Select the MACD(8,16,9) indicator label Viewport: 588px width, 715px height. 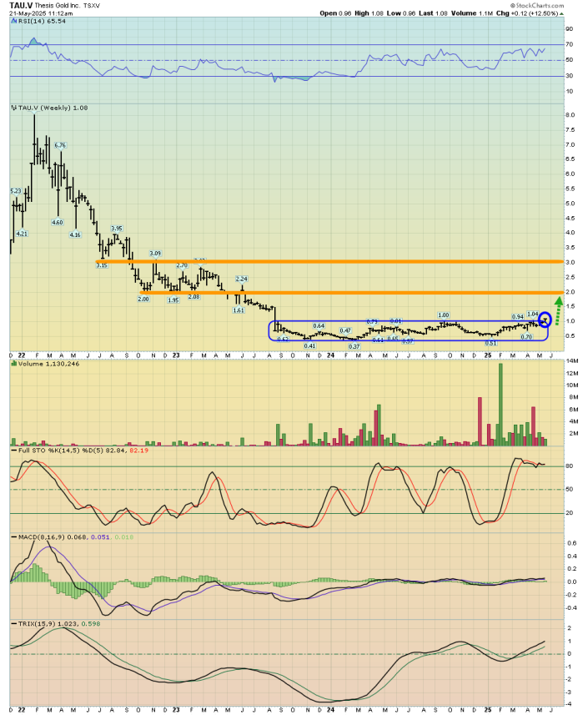[42, 537]
